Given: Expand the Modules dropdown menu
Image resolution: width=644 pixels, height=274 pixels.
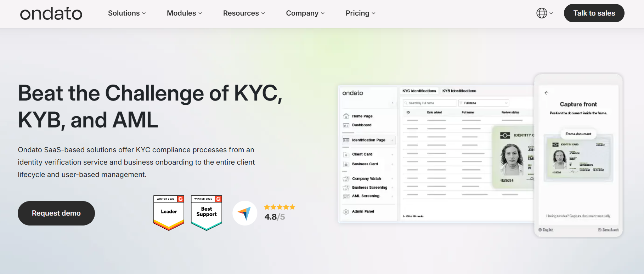Looking at the screenshot, I should [184, 13].
